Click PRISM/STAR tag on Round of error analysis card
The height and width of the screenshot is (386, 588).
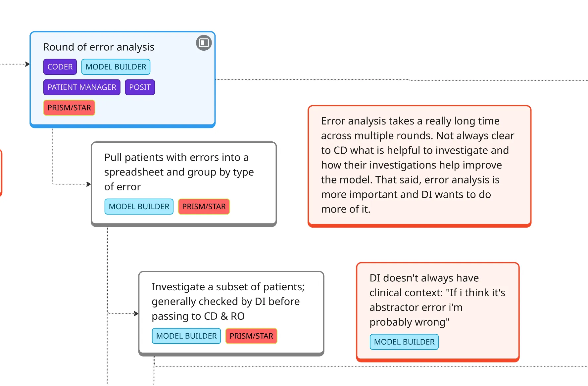pos(69,108)
